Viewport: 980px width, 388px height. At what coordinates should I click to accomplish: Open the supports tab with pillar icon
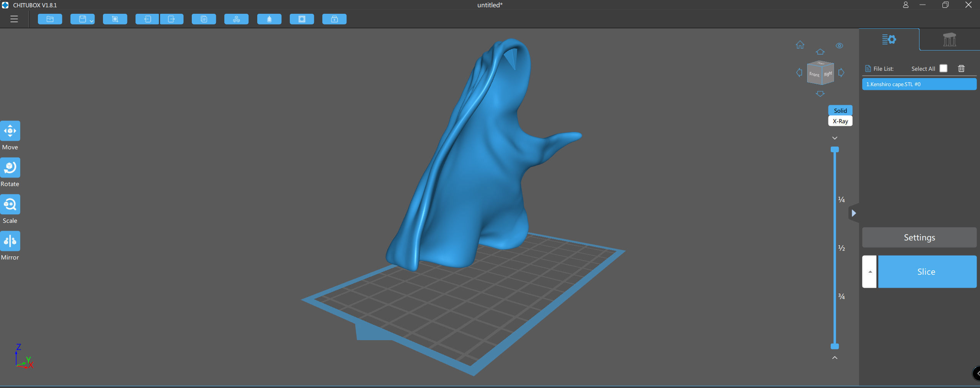(x=949, y=39)
